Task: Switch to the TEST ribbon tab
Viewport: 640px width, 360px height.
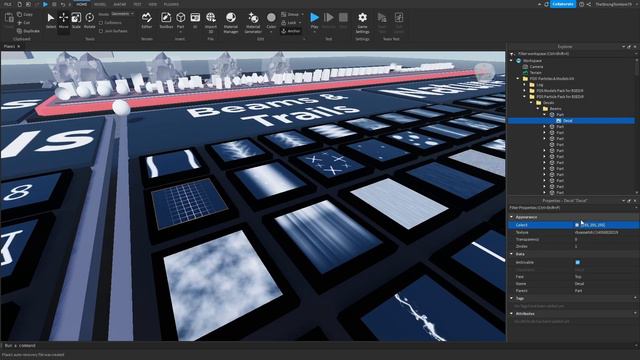Action: [x=138, y=4]
